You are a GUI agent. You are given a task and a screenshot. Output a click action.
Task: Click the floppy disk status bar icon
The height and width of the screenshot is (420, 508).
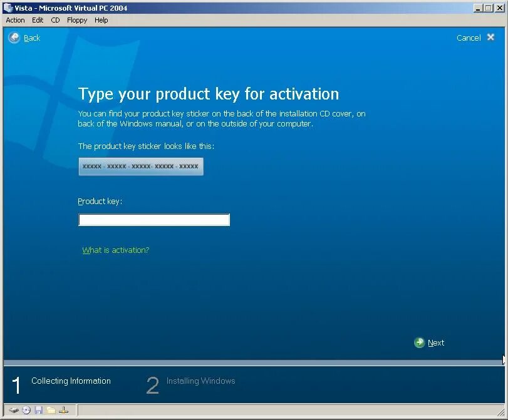click(x=39, y=410)
